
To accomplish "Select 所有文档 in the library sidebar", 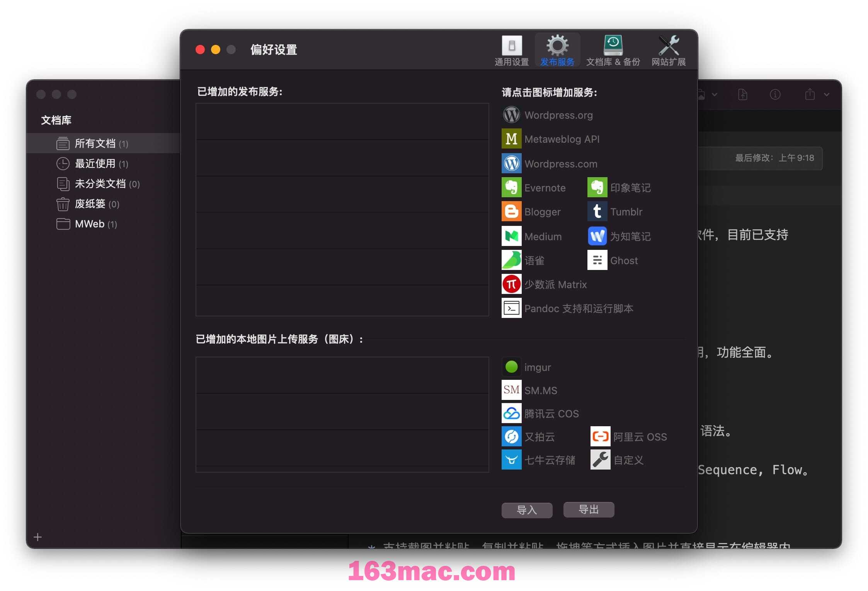I will (103, 143).
